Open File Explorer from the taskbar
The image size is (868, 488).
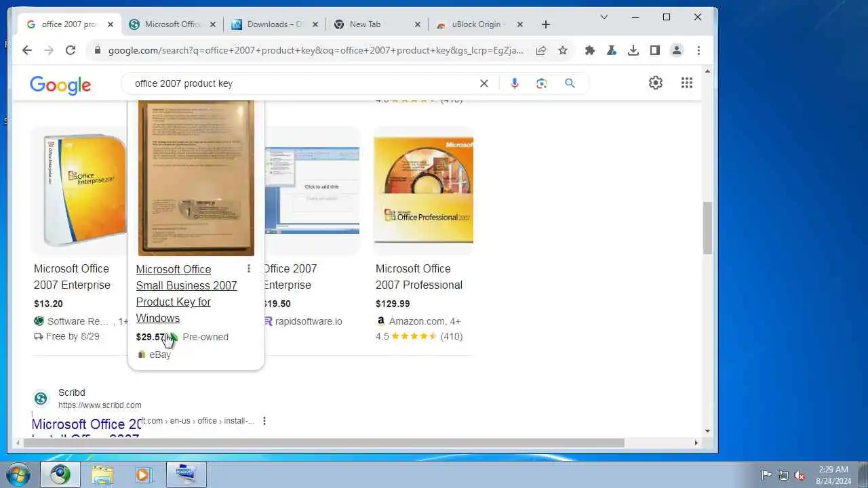coord(102,474)
